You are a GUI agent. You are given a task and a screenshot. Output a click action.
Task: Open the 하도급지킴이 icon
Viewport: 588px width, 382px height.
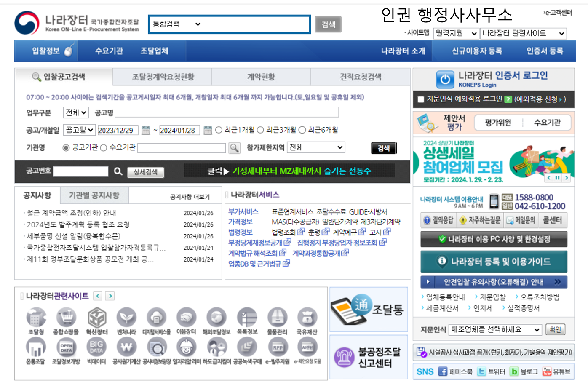point(216,347)
